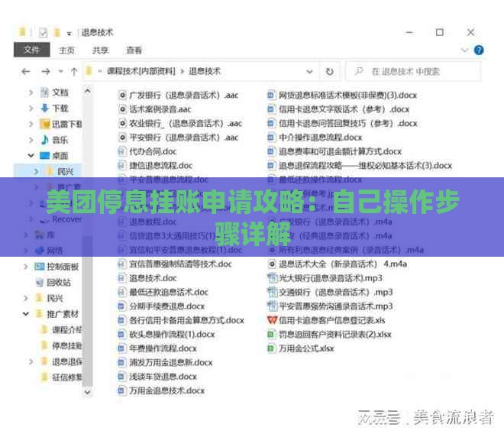Open the recent locations dropdown arrow
The height and width of the screenshot is (434, 504).
tap(60, 71)
